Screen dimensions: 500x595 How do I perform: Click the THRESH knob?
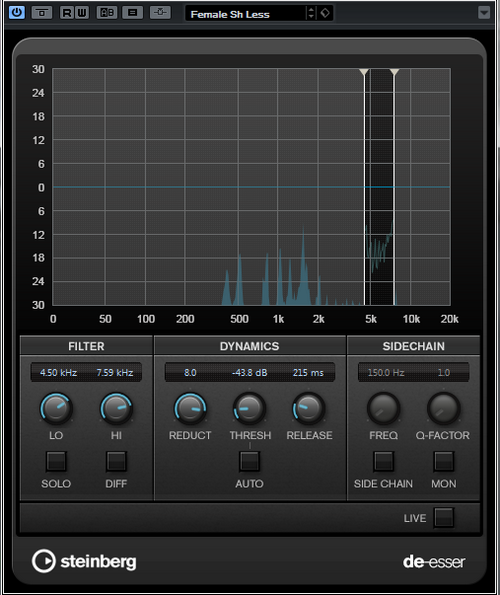[x=249, y=408]
